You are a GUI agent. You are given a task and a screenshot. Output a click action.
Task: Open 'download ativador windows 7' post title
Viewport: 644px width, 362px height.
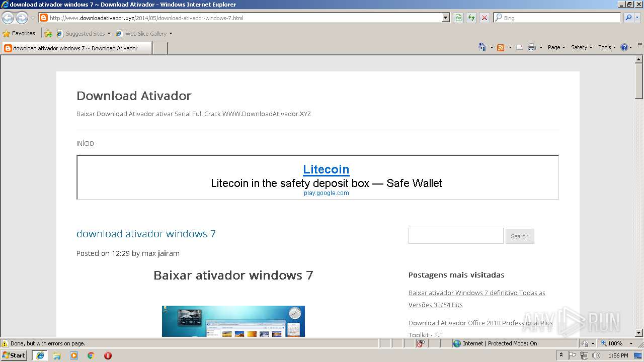146,234
